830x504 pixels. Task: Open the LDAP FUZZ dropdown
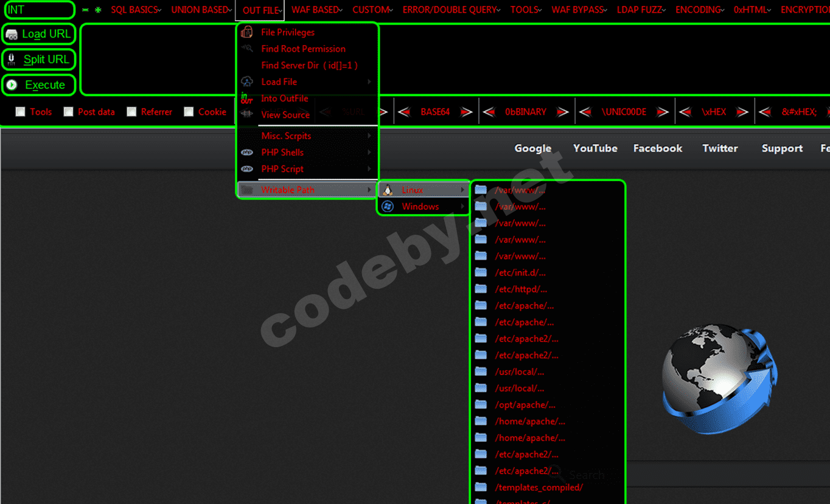point(641,10)
